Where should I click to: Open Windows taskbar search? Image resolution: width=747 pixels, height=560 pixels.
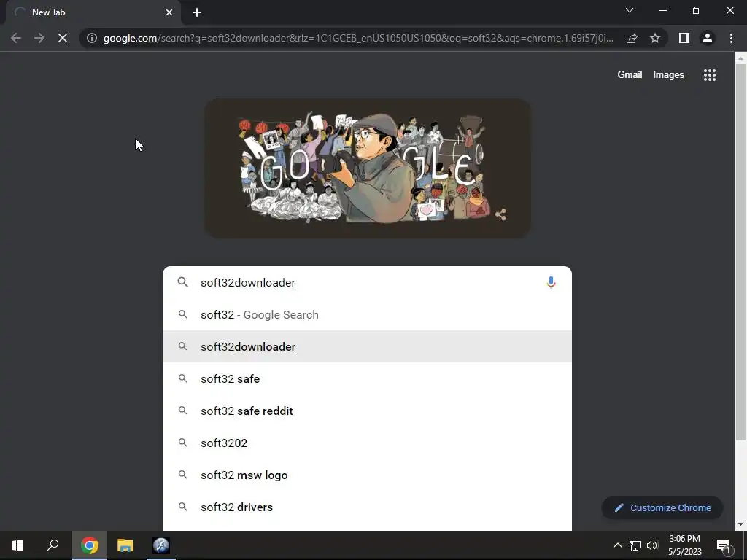53,545
